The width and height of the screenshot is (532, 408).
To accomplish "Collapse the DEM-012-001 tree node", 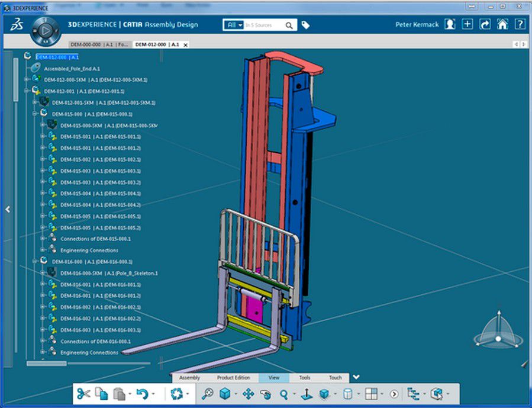I will pos(26,91).
